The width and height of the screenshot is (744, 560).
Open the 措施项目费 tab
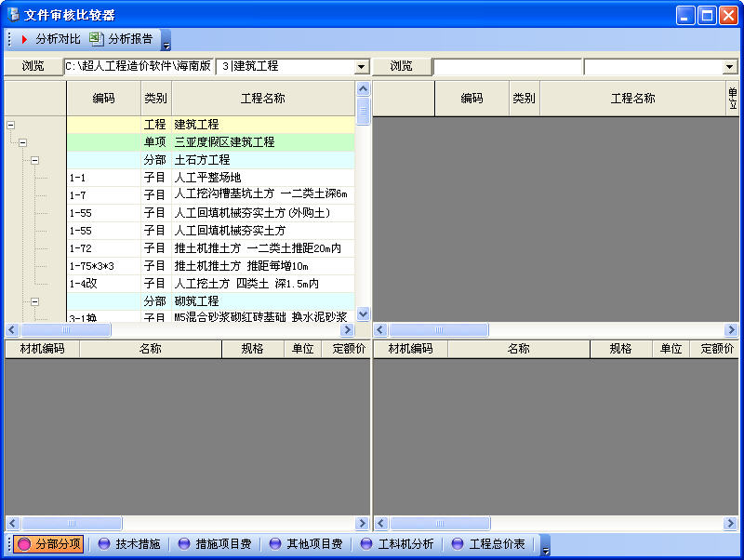[x=215, y=543]
